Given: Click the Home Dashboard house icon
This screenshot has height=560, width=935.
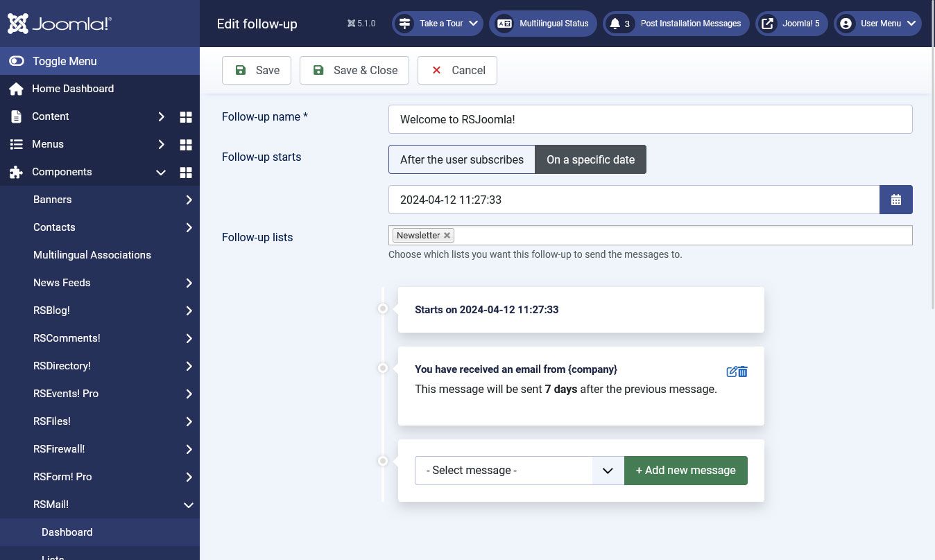Looking at the screenshot, I should (x=16, y=89).
